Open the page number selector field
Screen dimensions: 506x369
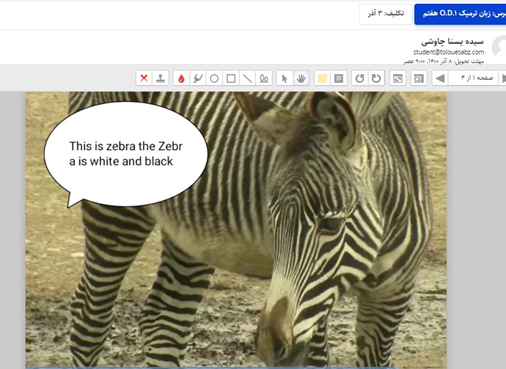click(x=473, y=78)
